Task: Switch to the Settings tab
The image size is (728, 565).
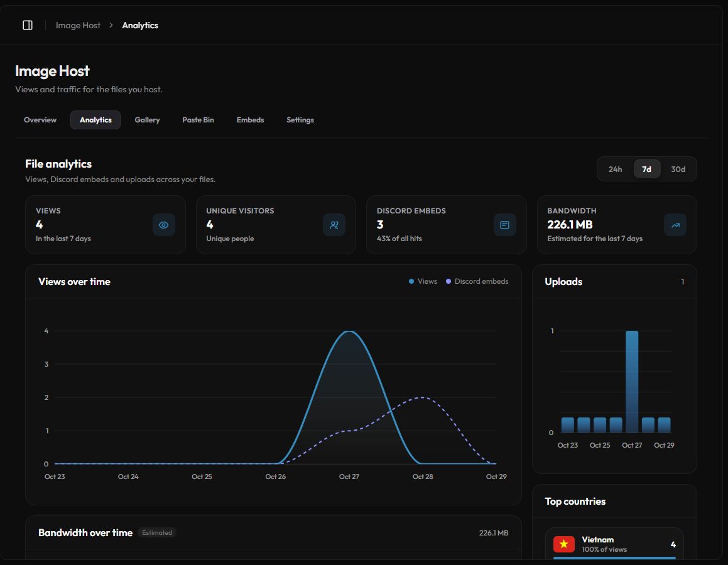Action: coord(300,120)
